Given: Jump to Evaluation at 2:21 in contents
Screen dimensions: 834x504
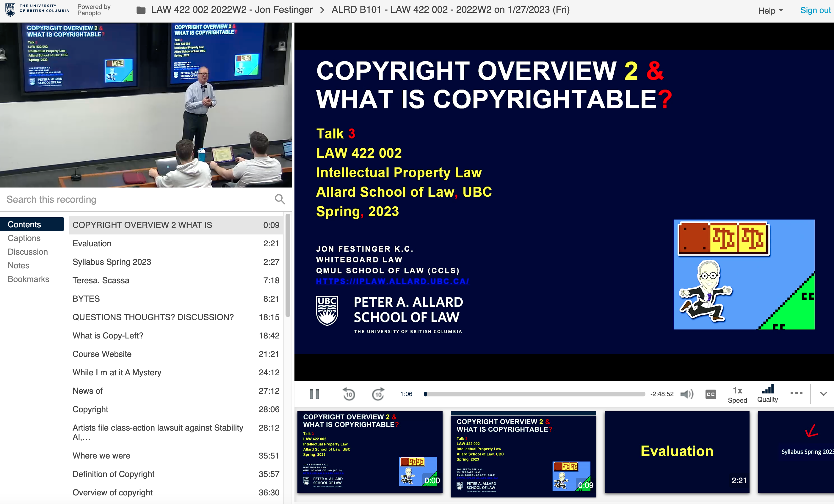Looking at the screenshot, I should tap(176, 244).
